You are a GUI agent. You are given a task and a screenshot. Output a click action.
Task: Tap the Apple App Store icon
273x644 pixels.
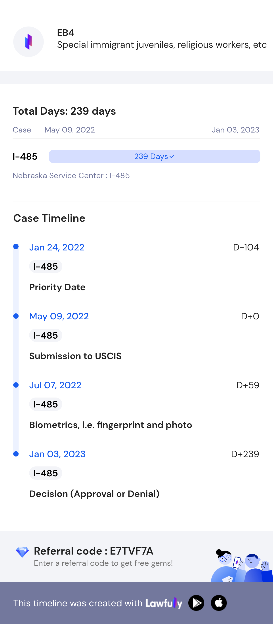219,603
